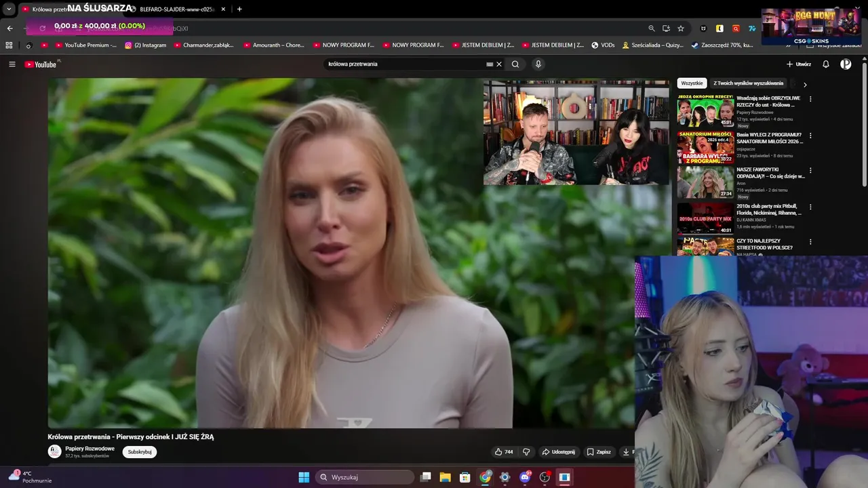Go to YouTube home via logo
Viewport: 868px width, 488px height.
click(x=41, y=64)
